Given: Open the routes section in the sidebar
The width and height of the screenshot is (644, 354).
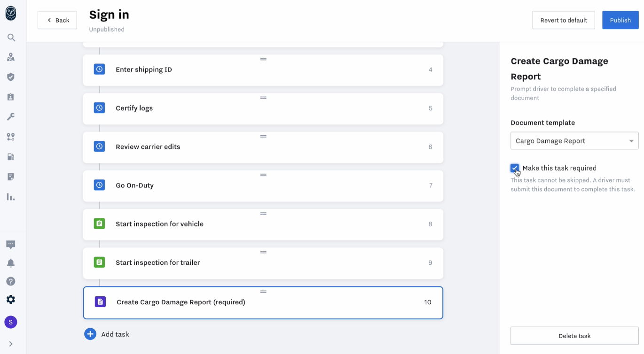Looking at the screenshot, I should [11, 137].
